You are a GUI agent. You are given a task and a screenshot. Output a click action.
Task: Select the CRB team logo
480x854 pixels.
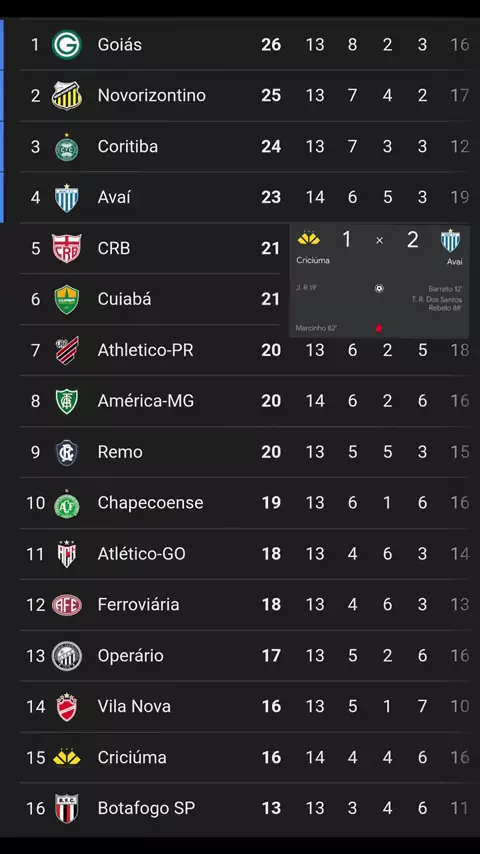(x=66, y=248)
